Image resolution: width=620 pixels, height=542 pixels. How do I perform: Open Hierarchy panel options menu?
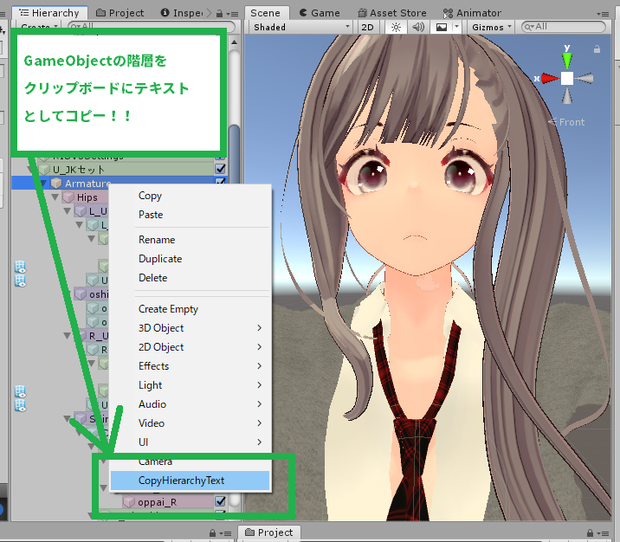pyautogui.click(x=233, y=14)
